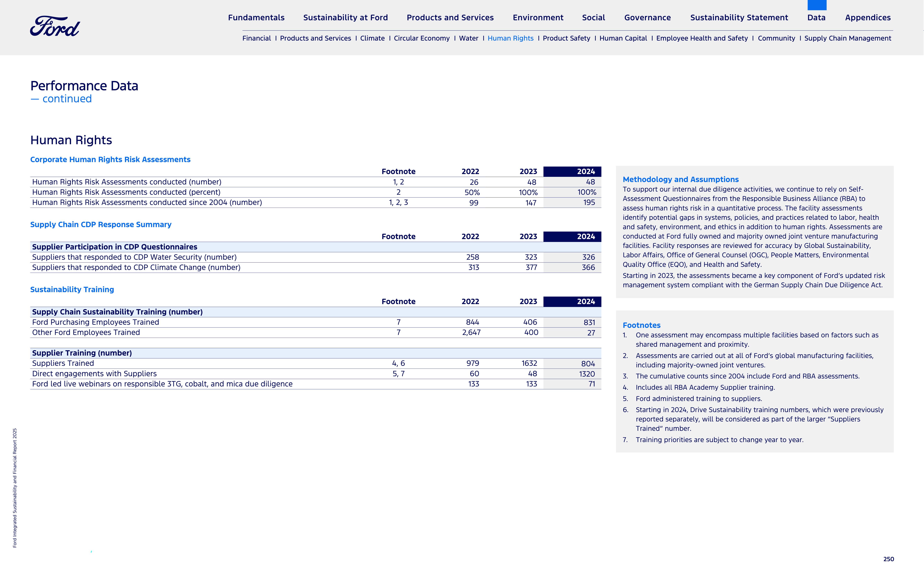Click the value 1320 for 2024
Viewport: 924px width, 578px height.
coord(587,374)
